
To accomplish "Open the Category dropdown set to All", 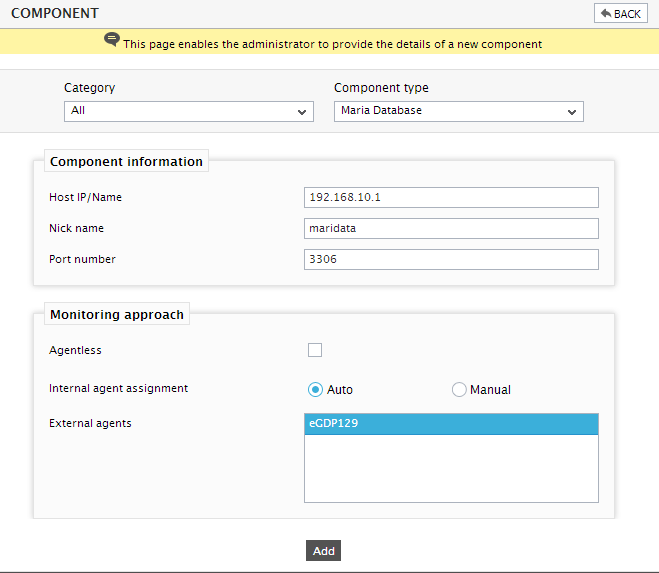I will click(x=189, y=111).
